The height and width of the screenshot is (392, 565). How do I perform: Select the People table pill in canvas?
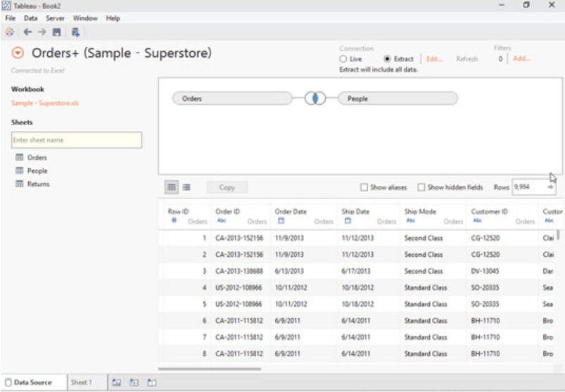pyautogui.click(x=398, y=99)
